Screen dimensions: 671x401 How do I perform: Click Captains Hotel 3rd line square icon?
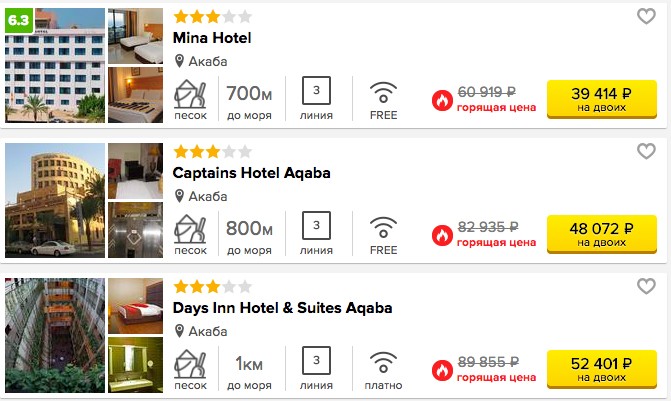(x=316, y=225)
